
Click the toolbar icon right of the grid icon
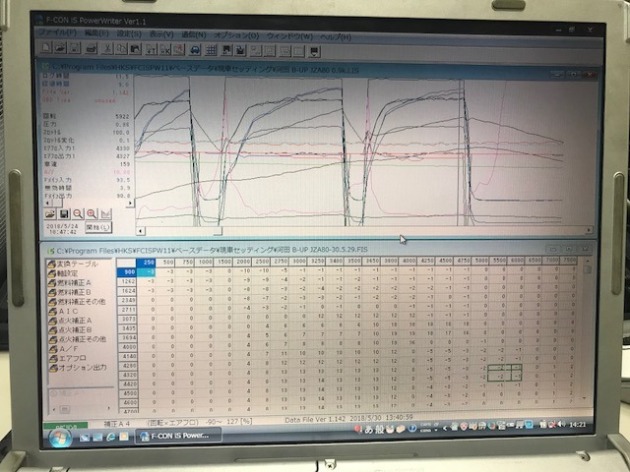click(226, 50)
